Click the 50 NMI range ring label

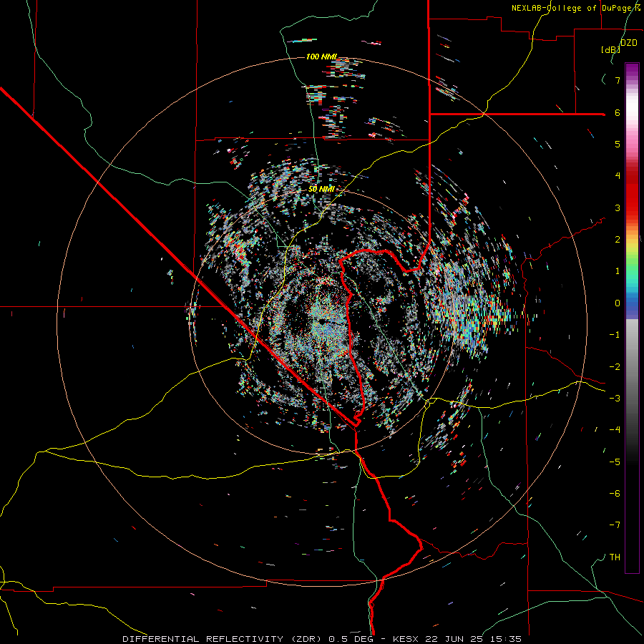[321, 189]
